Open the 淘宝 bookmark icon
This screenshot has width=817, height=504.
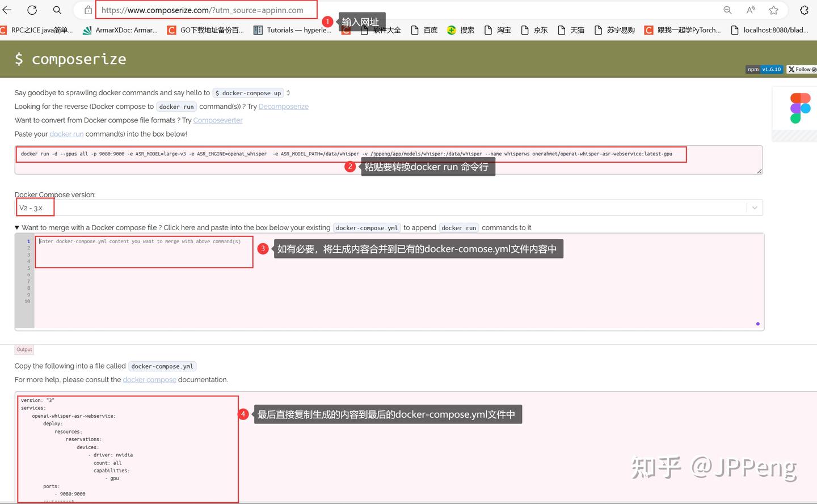pyautogui.click(x=490, y=30)
